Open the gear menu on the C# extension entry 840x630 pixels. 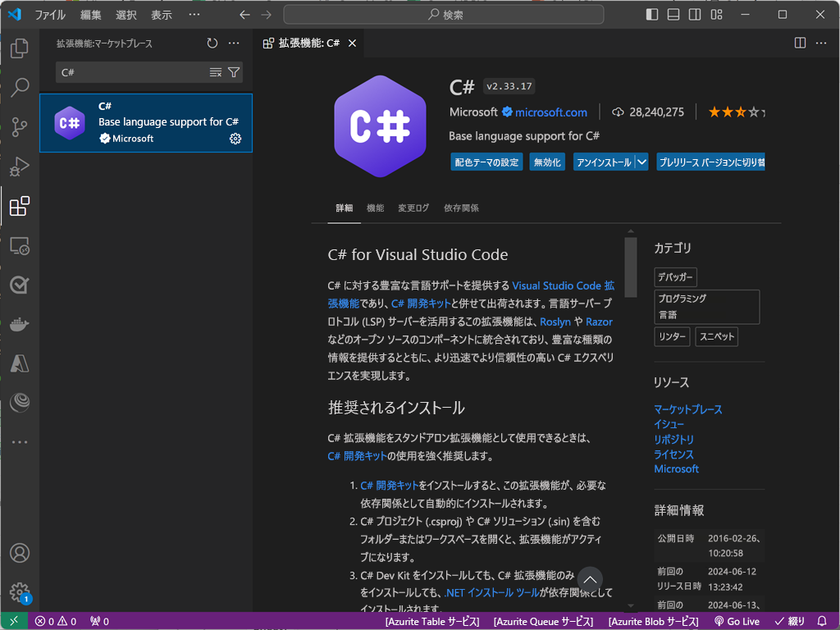(x=235, y=139)
